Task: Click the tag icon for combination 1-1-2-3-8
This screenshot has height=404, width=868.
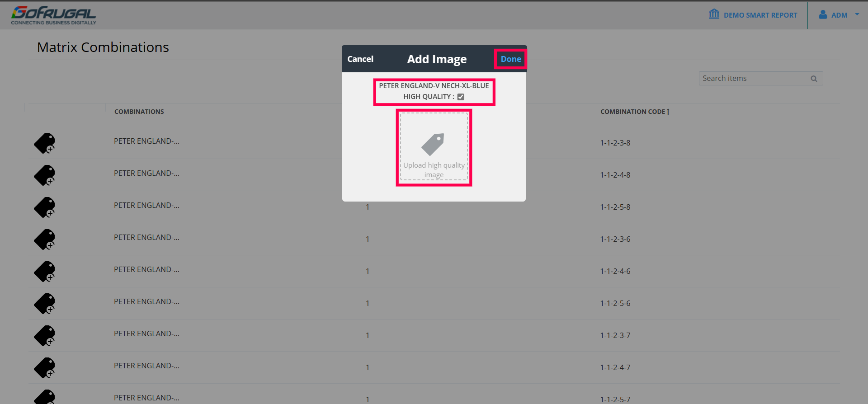Action: coord(45,143)
